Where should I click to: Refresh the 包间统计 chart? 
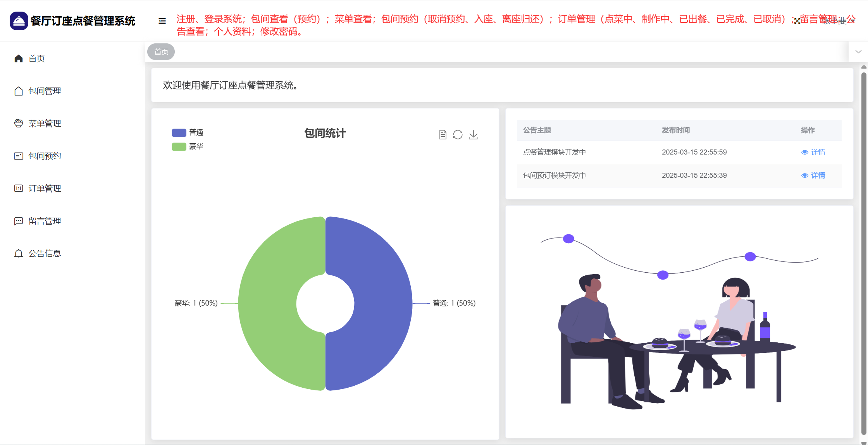pos(458,135)
